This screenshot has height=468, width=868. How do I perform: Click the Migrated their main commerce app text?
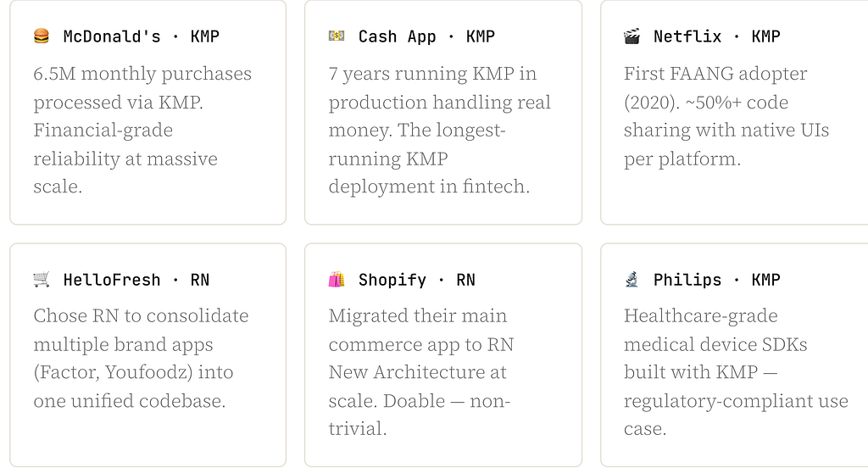(x=421, y=371)
